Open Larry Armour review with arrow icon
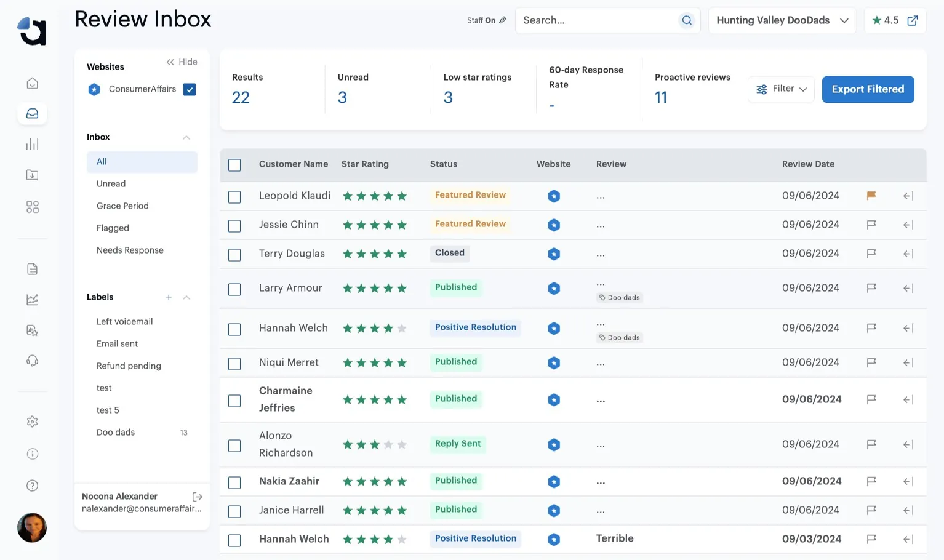 [908, 288]
